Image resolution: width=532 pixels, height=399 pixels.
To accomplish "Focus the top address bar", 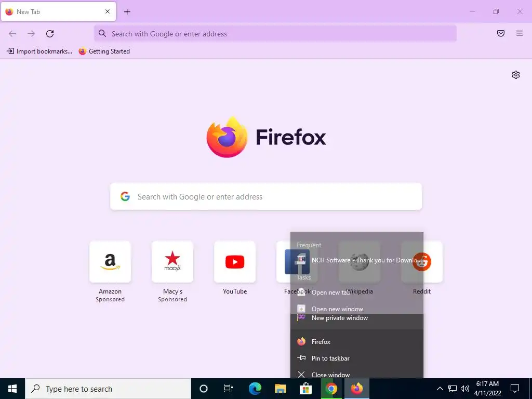I will (275, 34).
